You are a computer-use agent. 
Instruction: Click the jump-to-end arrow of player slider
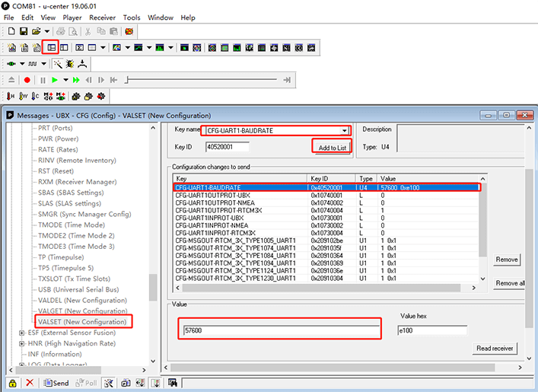287,80
